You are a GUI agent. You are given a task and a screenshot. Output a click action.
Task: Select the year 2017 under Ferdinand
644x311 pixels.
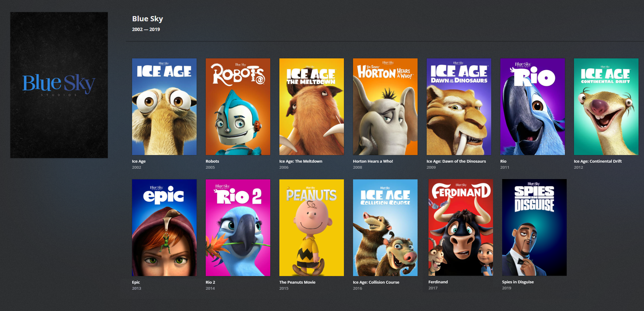(x=433, y=288)
